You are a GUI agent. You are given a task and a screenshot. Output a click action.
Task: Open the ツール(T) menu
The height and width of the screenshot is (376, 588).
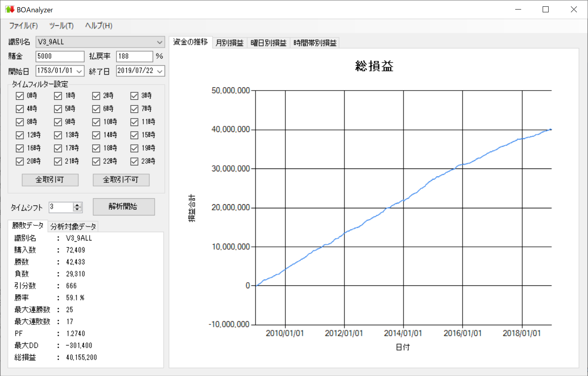coord(61,26)
